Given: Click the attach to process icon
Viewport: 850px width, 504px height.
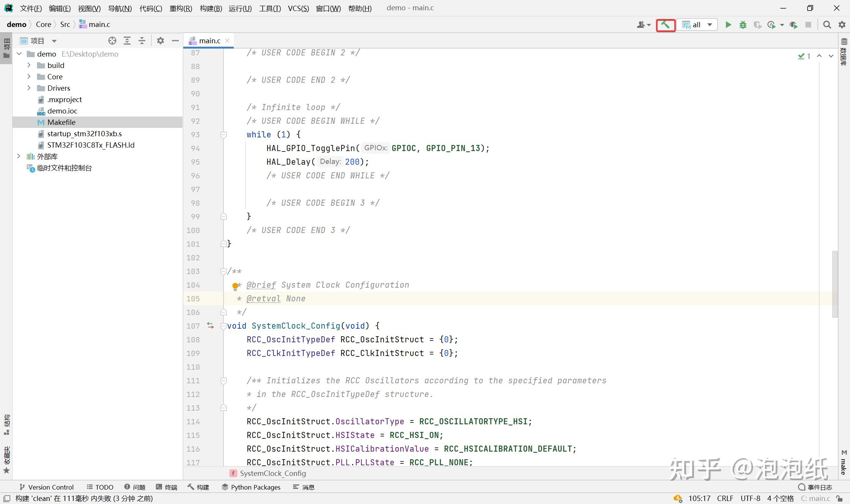Looking at the screenshot, I should pos(793,25).
